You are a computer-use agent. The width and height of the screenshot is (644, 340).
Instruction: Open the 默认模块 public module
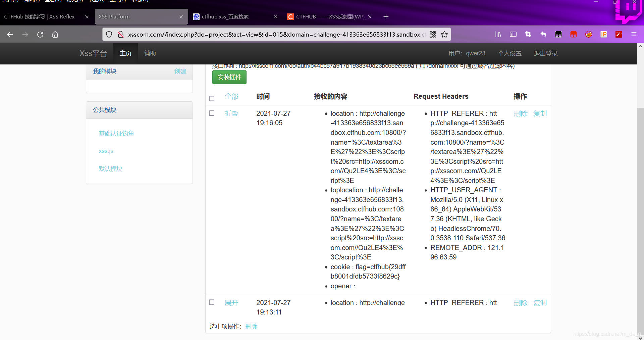pyautogui.click(x=110, y=169)
